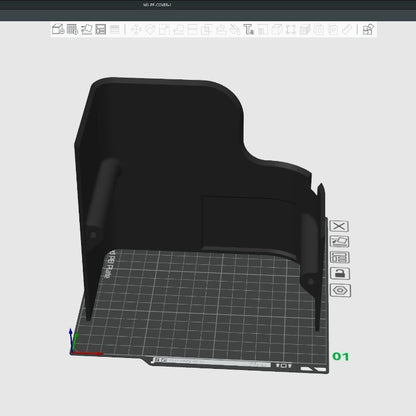Auto orient objects on this plate
Viewport: 416px width, 416px height.
[339, 241]
